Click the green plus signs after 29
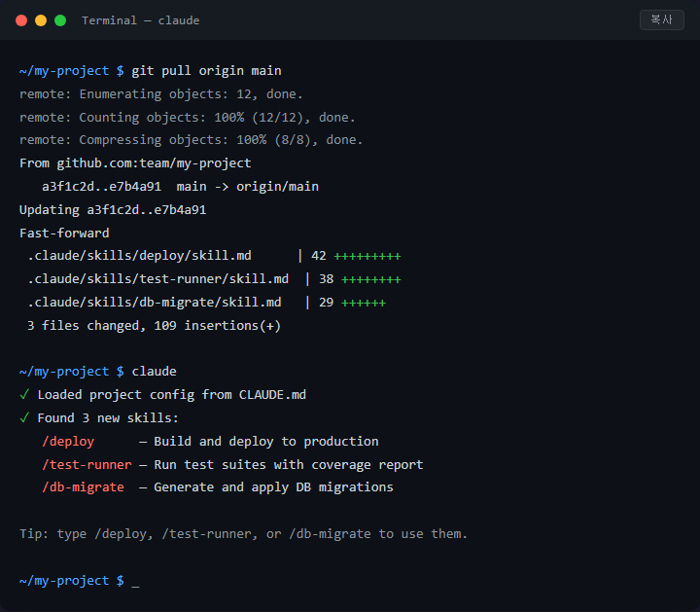This screenshot has width=700, height=612. tap(364, 303)
